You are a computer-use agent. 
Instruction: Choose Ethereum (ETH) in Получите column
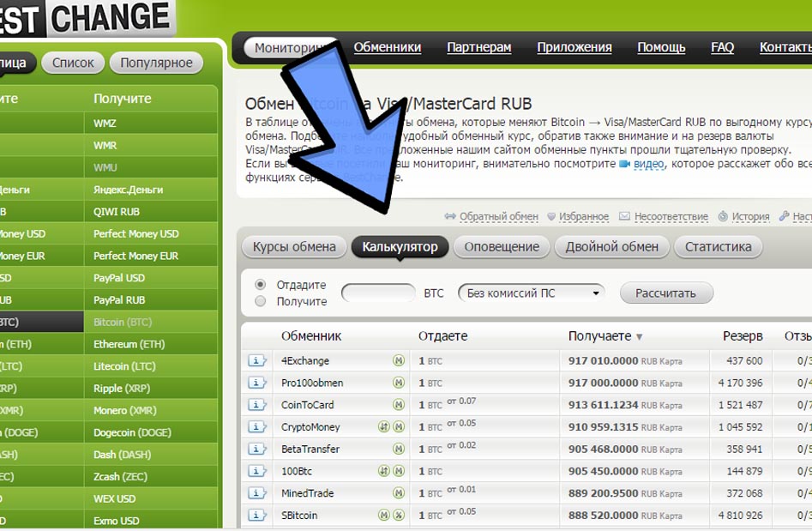pos(151,345)
